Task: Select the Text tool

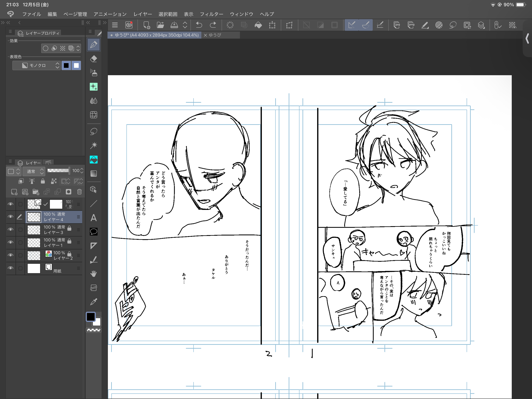Action: click(93, 218)
